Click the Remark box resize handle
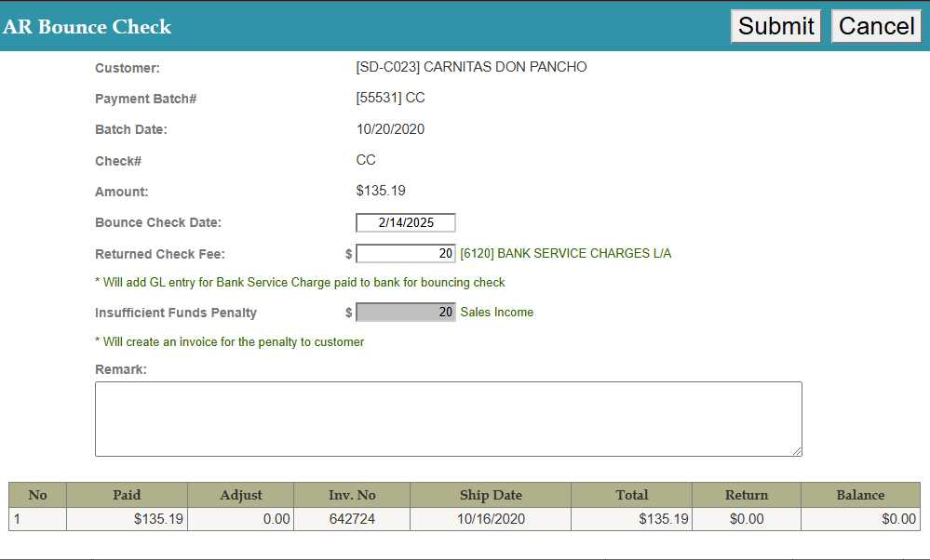930x560 pixels. (796, 450)
